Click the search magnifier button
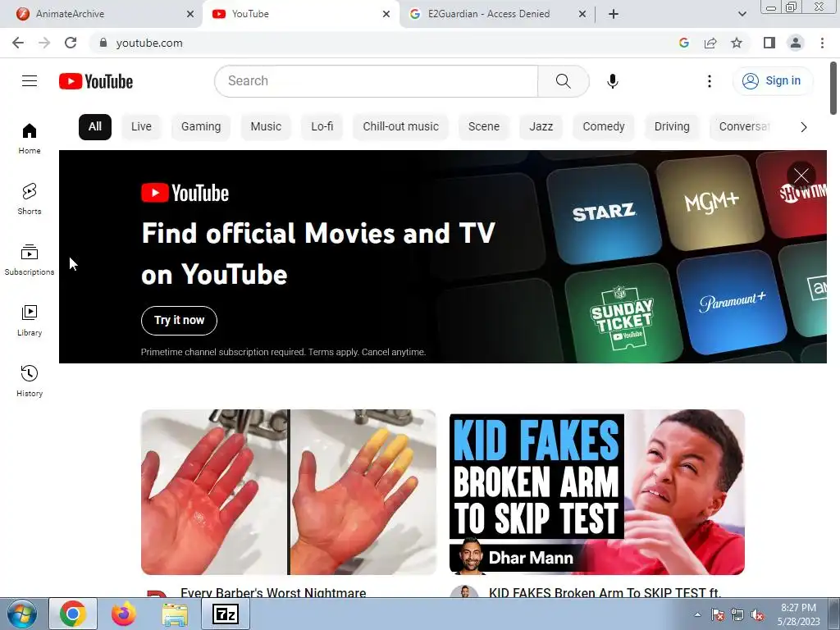840x630 pixels. 563,81
